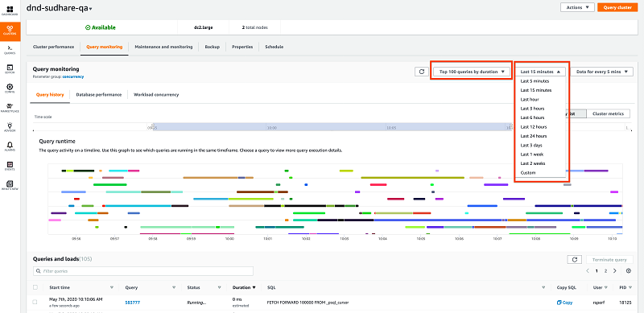Open the Schedule tab
The height and width of the screenshot is (313, 644).
pyautogui.click(x=274, y=47)
